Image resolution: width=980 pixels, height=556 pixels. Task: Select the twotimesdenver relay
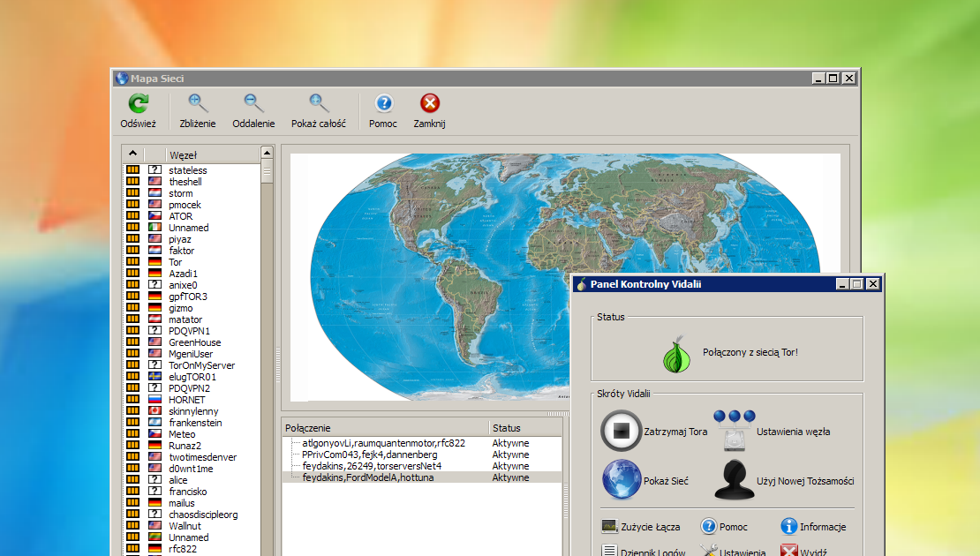click(202, 456)
